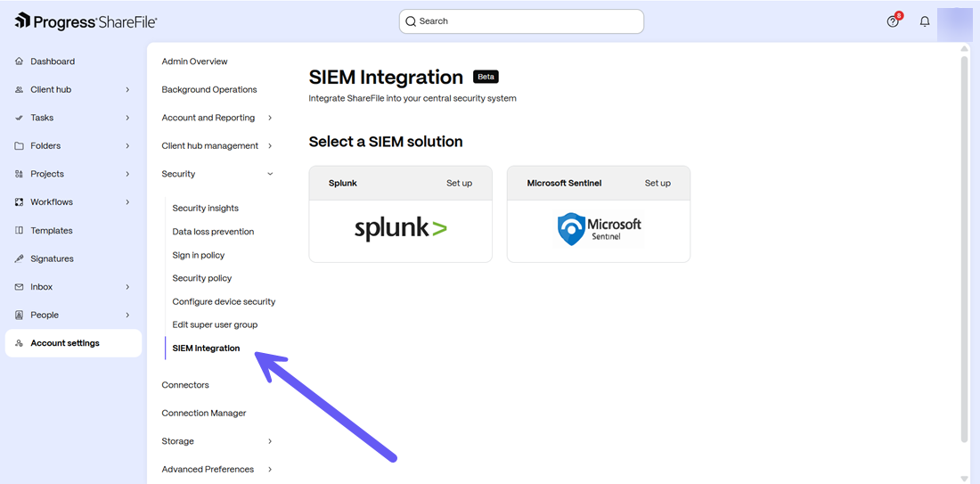Click the People contact icon
The width and height of the screenshot is (980, 484).
[x=19, y=315]
